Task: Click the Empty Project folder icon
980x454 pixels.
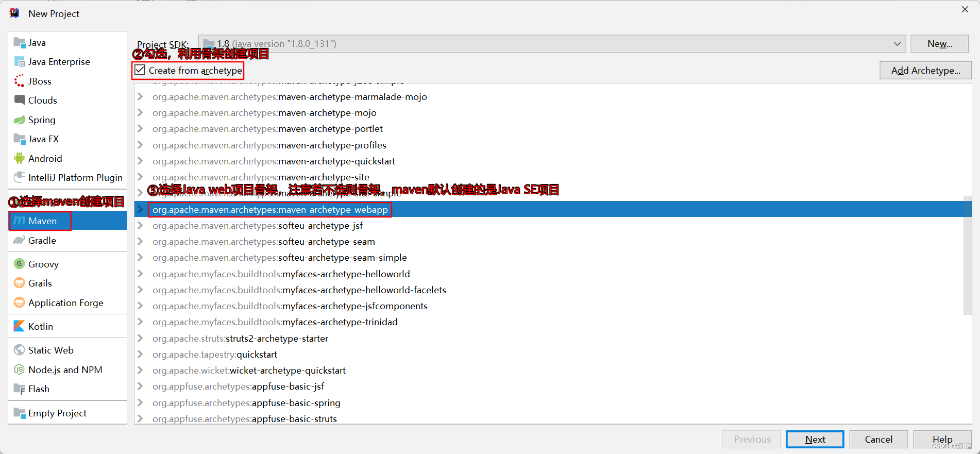Action: (x=20, y=413)
